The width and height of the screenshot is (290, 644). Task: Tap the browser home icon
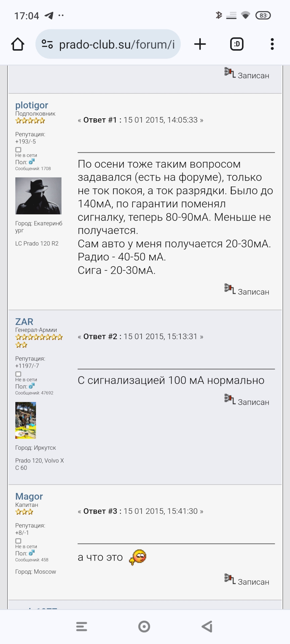(18, 44)
